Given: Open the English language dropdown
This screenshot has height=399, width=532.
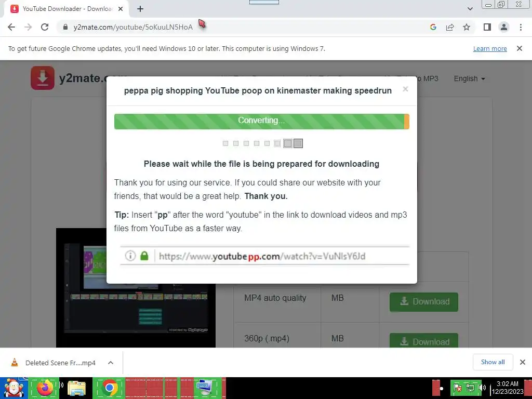Looking at the screenshot, I should [469, 79].
